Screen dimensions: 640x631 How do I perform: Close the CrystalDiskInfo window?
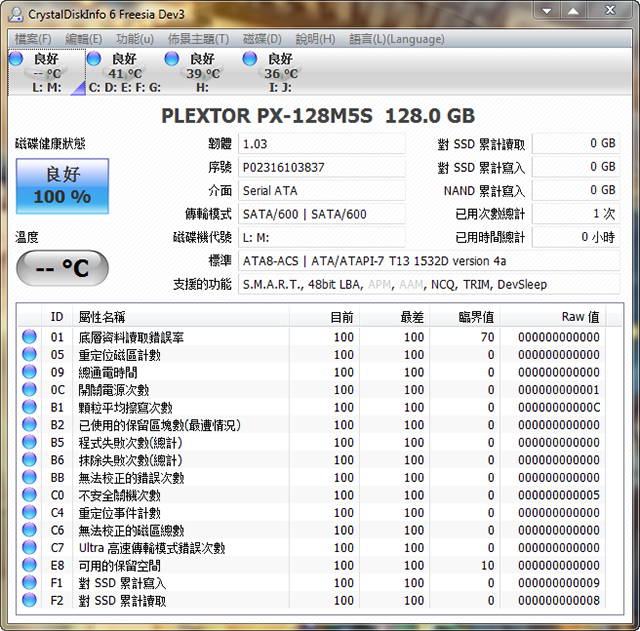(x=610, y=10)
